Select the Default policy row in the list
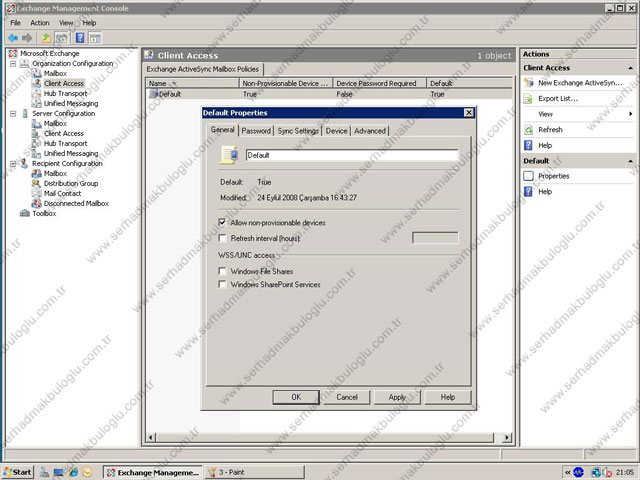 [329, 94]
